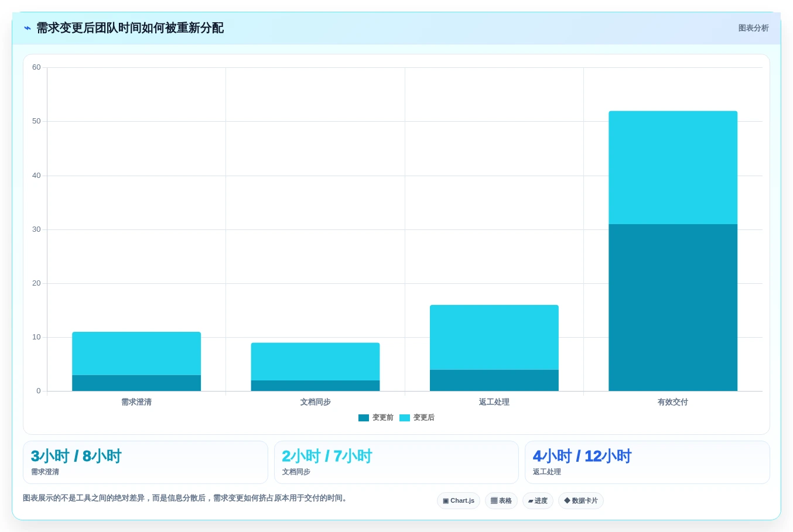
Task: Click the 返工处理 x-axis label
Action: [494, 402]
